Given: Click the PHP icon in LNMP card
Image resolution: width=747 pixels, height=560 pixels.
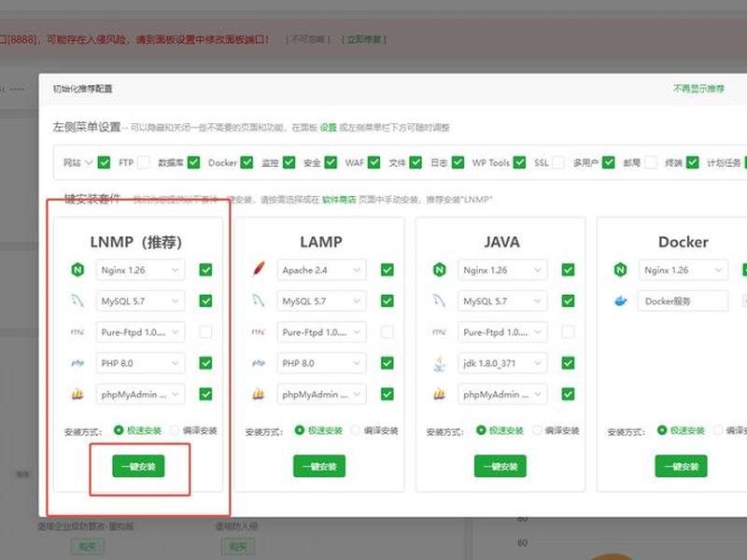Looking at the screenshot, I should [x=78, y=363].
